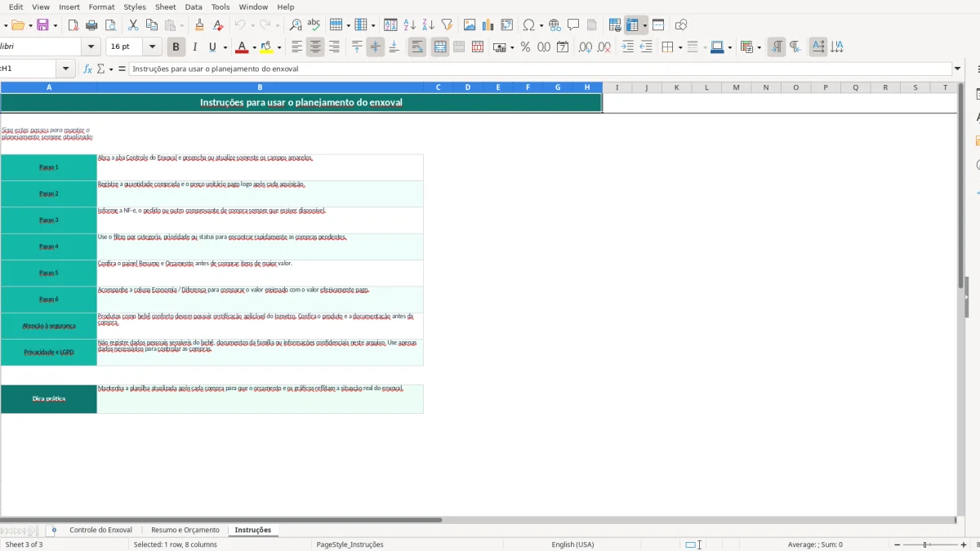Expand the formula bar arrow
The height and width of the screenshot is (551, 980).
(957, 69)
